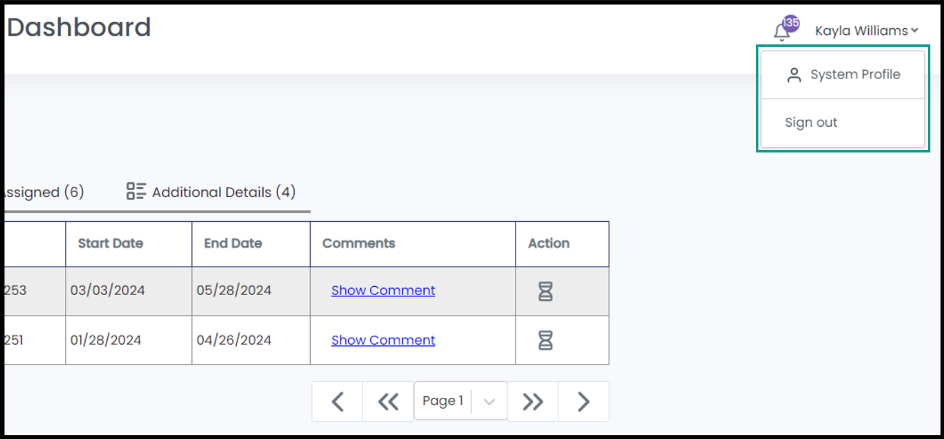Jump to last page with double right arrows
The image size is (944, 439).
(533, 402)
